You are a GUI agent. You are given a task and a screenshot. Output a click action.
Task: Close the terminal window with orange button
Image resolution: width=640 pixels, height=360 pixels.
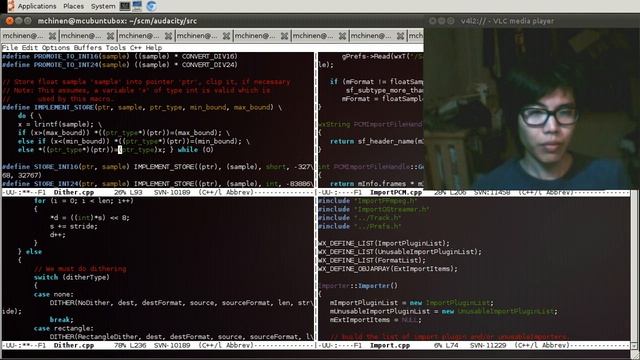pos(10,20)
